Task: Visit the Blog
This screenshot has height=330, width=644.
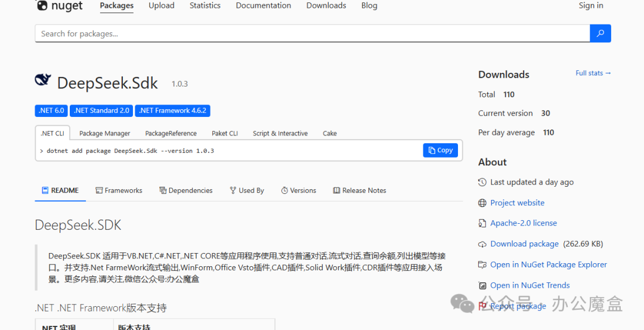Action: (x=369, y=5)
